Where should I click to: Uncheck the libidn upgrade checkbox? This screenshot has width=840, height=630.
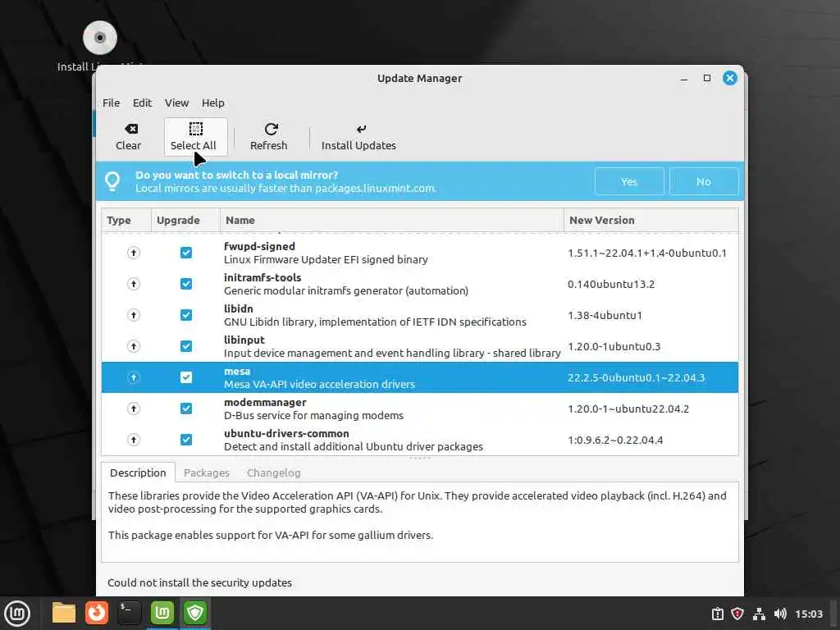[x=186, y=314]
